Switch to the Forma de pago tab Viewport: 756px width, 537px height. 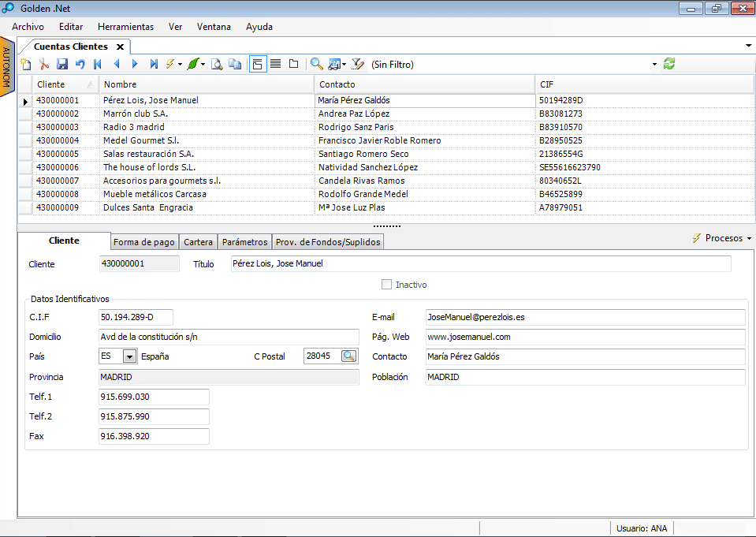(143, 242)
